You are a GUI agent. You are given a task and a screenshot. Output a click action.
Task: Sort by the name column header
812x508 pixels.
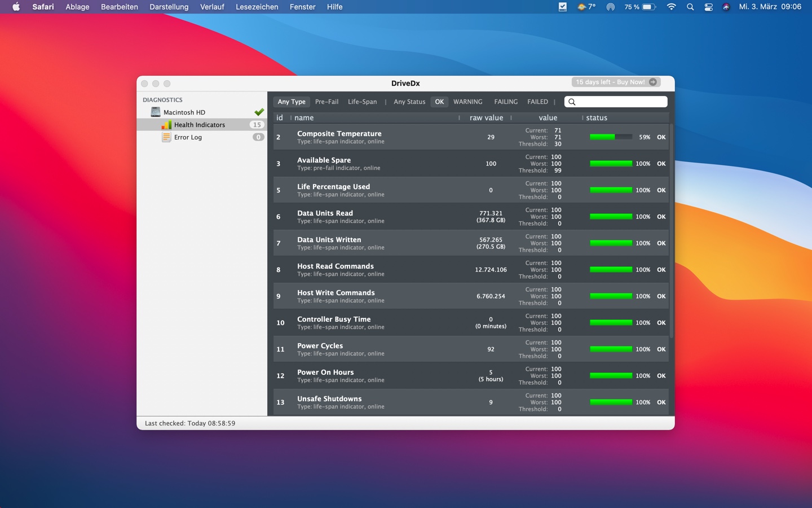coord(304,118)
